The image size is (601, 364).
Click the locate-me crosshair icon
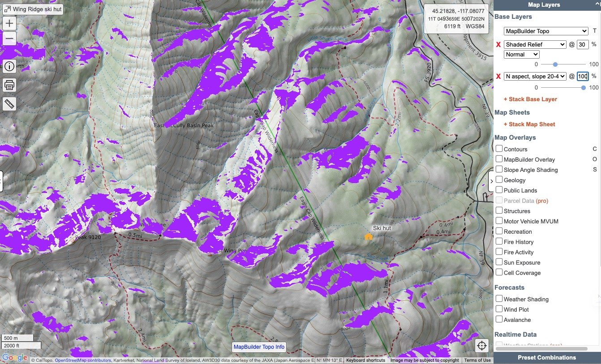(x=482, y=345)
